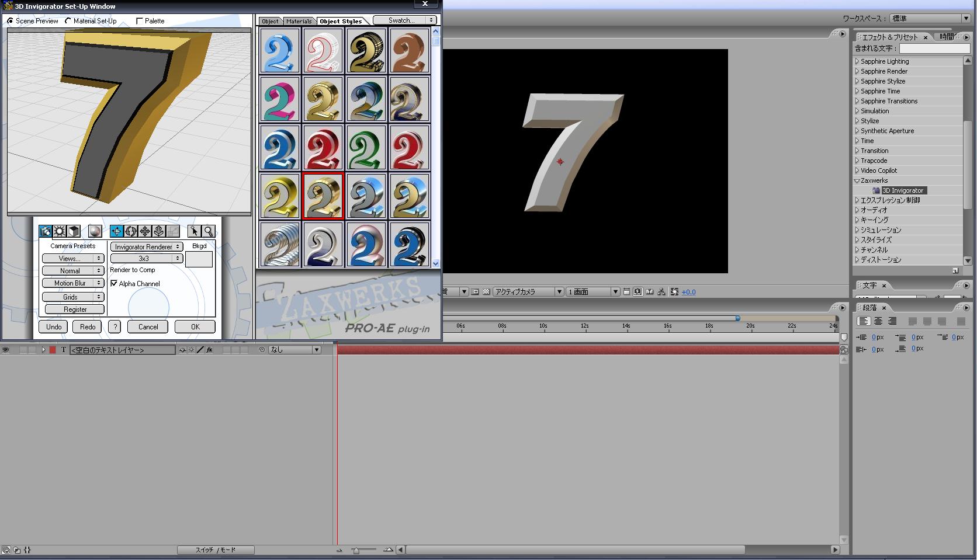The width and height of the screenshot is (977, 560).
Task: Switch to the Materials tab
Action: (x=299, y=21)
